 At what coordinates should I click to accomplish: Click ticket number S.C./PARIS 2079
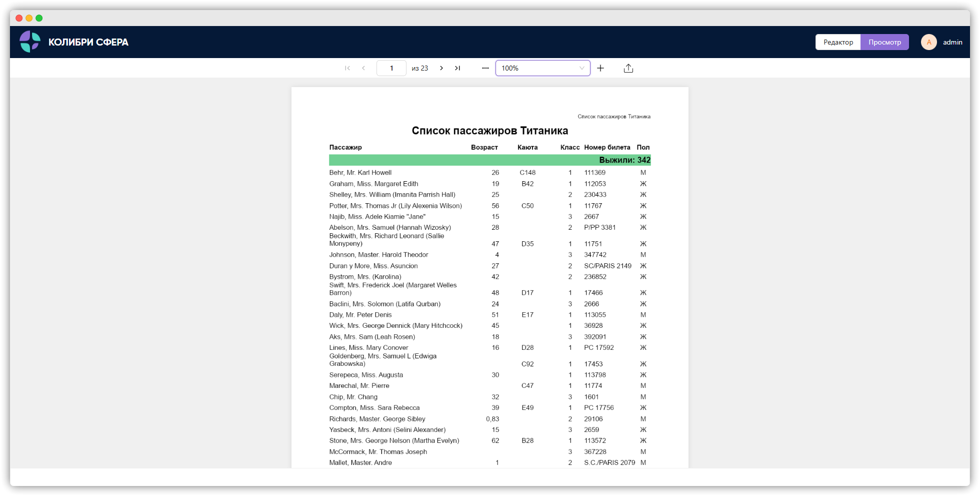click(609, 462)
